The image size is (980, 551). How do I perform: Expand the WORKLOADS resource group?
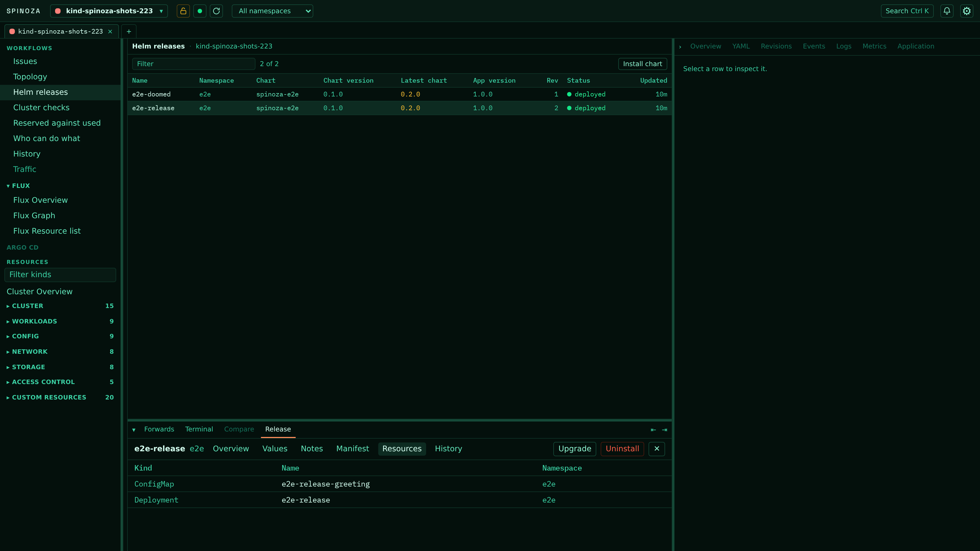click(60, 322)
